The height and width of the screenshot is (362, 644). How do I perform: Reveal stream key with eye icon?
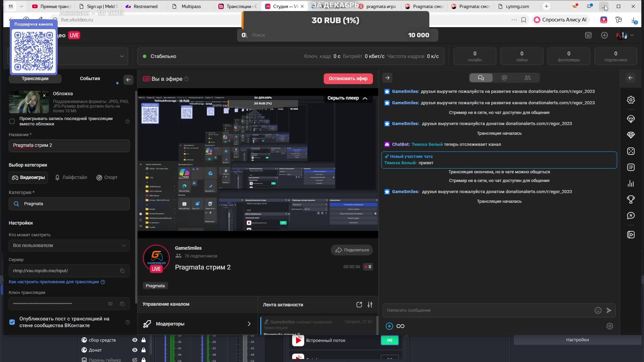[x=110, y=304]
